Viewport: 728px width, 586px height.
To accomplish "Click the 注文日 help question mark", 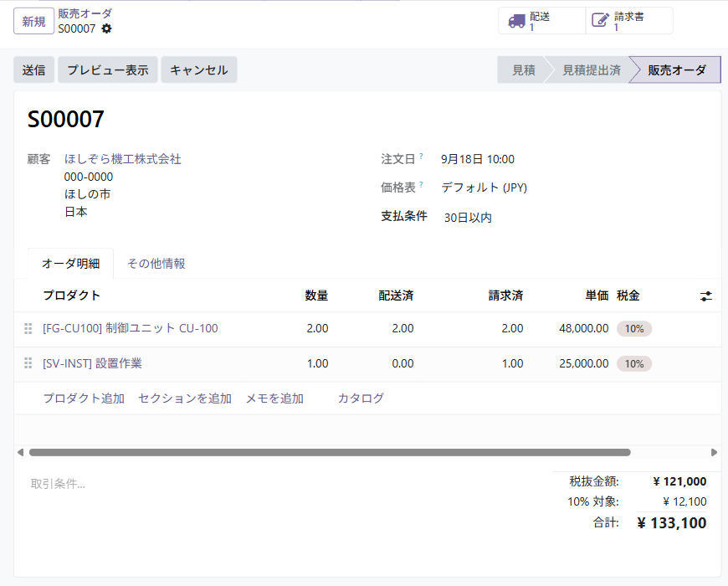I will point(421,156).
